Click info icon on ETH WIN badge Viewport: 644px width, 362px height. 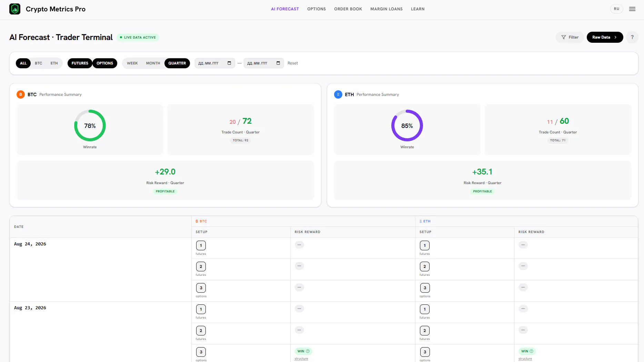pos(532,351)
